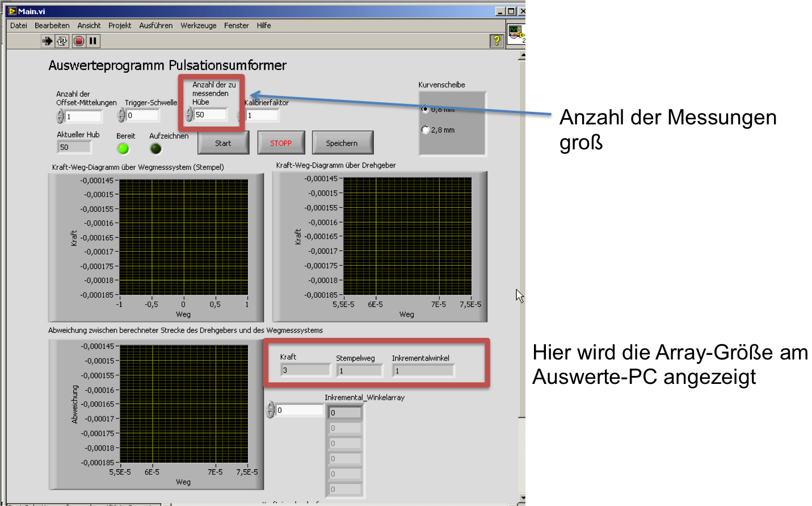Viewport: 812px width, 506px height.
Task: Click the Kalibrierfaktor input field
Action: [262, 115]
